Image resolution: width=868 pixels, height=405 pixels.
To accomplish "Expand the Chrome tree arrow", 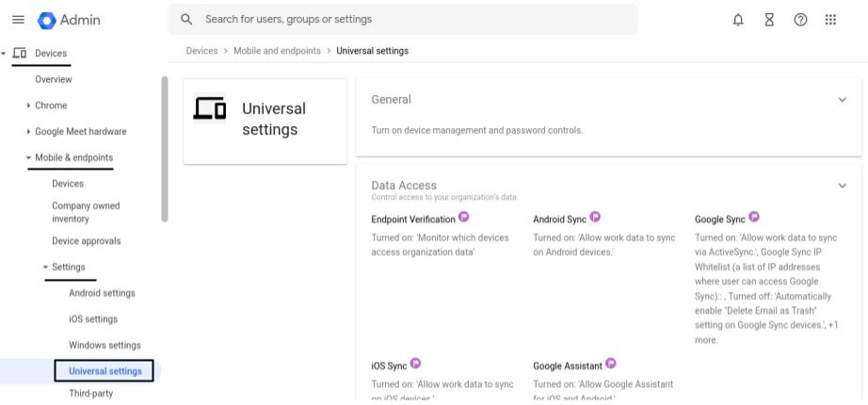I will pyautogui.click(x=28, y=105).
